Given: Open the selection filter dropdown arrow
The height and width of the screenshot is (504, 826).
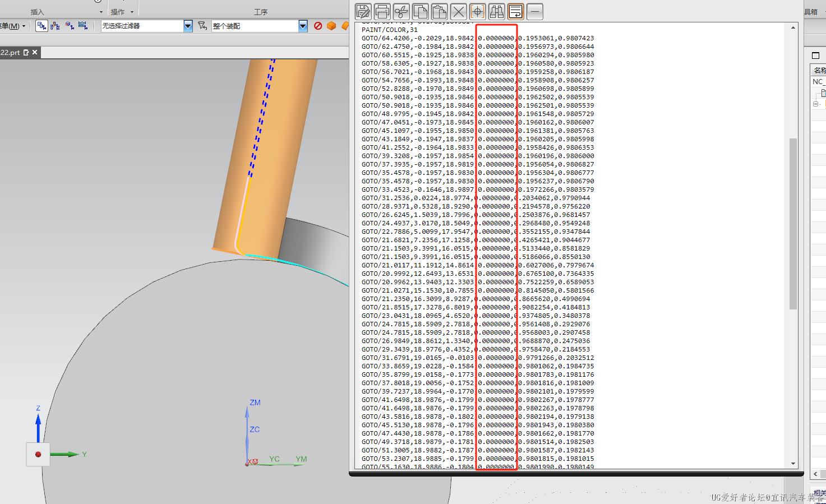Looking at the screenshot, I should click(188, 26).
